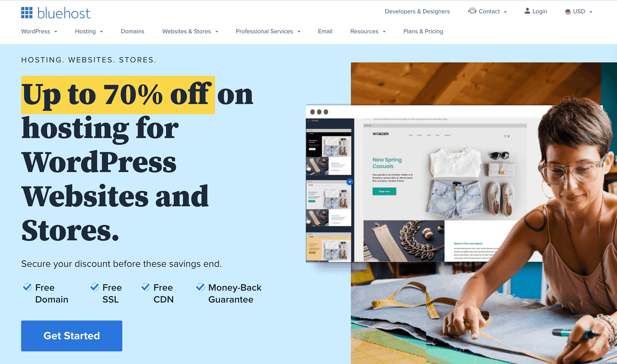Expand the Hosting dropdown menu

pyautogui.click(x=89, y=31)
